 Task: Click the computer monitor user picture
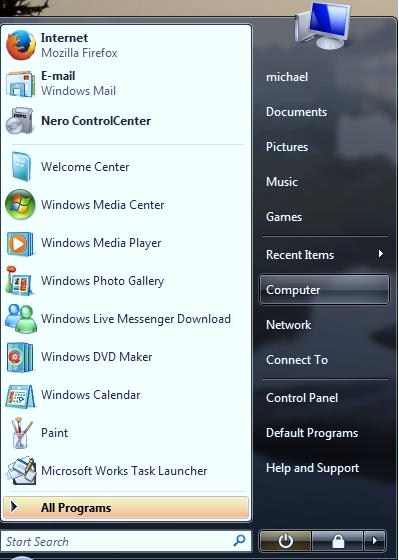tap(323, 25)
